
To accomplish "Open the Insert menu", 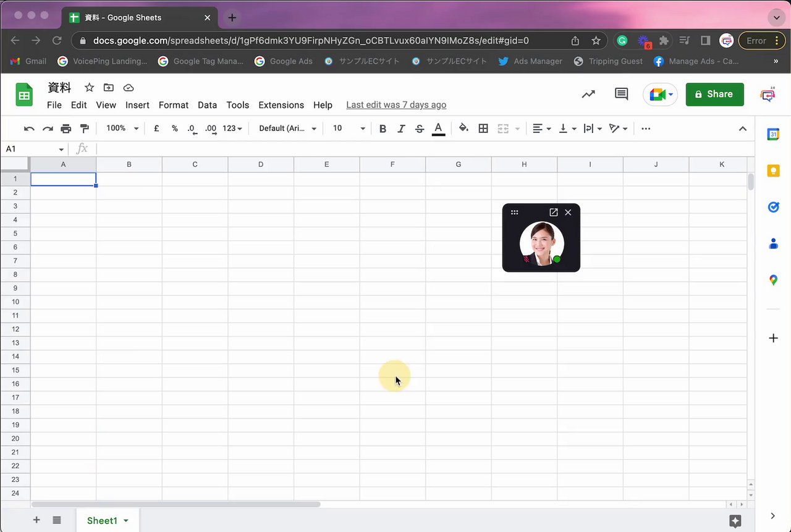I will click(137, 105).
